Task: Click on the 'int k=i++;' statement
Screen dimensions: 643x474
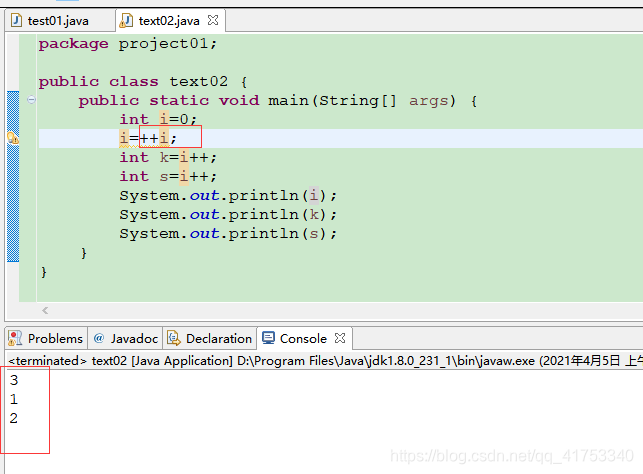Action: (x=168, y=157)
